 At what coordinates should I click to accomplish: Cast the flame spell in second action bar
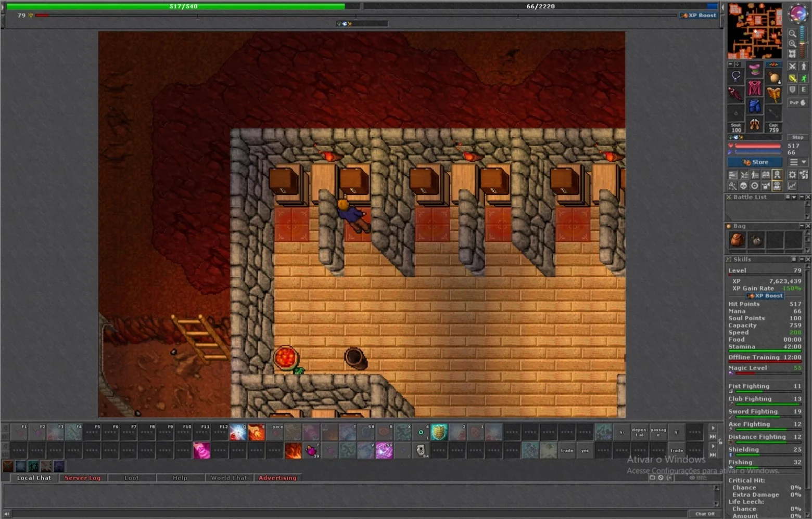tap(293, 450)
